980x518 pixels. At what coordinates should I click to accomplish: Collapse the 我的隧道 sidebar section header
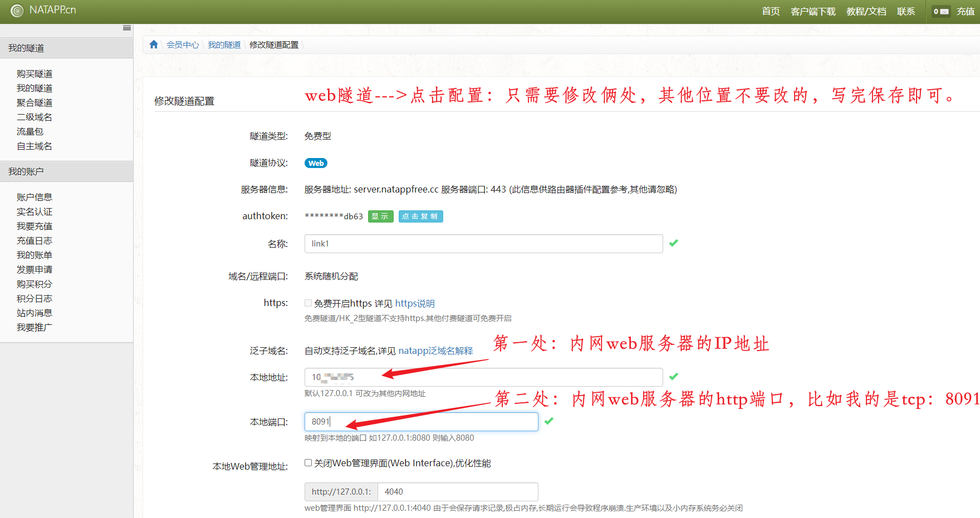tap(66, 48)
